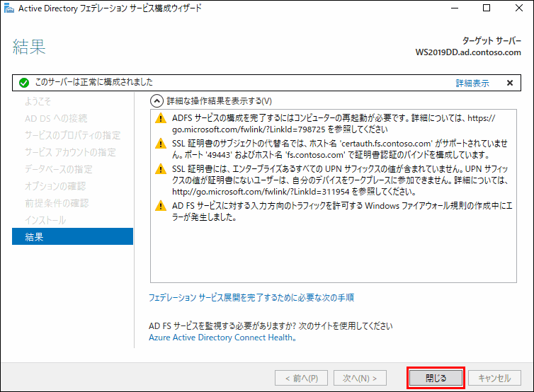Select インストール step in sidebar
The image size is (534, 392).
coord(45,221)
